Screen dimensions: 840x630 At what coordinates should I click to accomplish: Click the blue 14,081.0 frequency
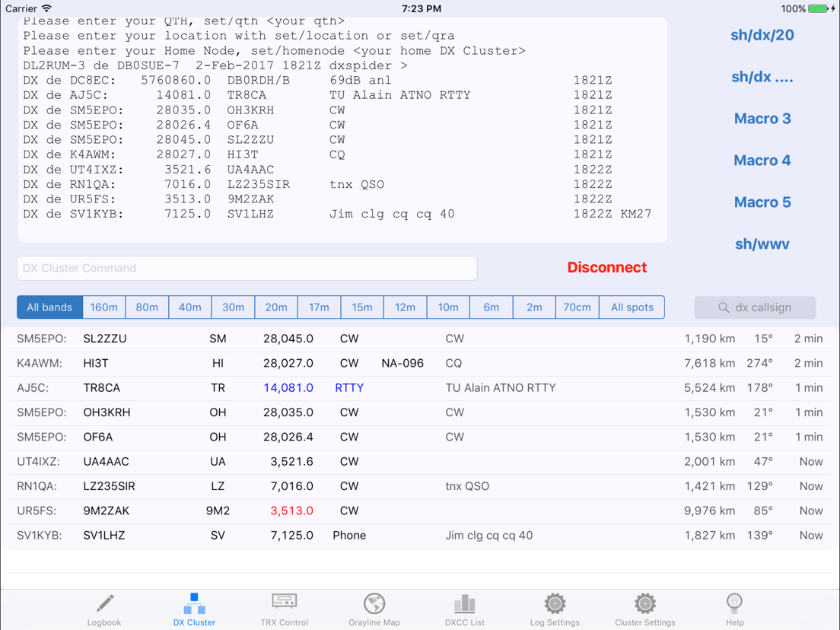(x=288, y=388)
